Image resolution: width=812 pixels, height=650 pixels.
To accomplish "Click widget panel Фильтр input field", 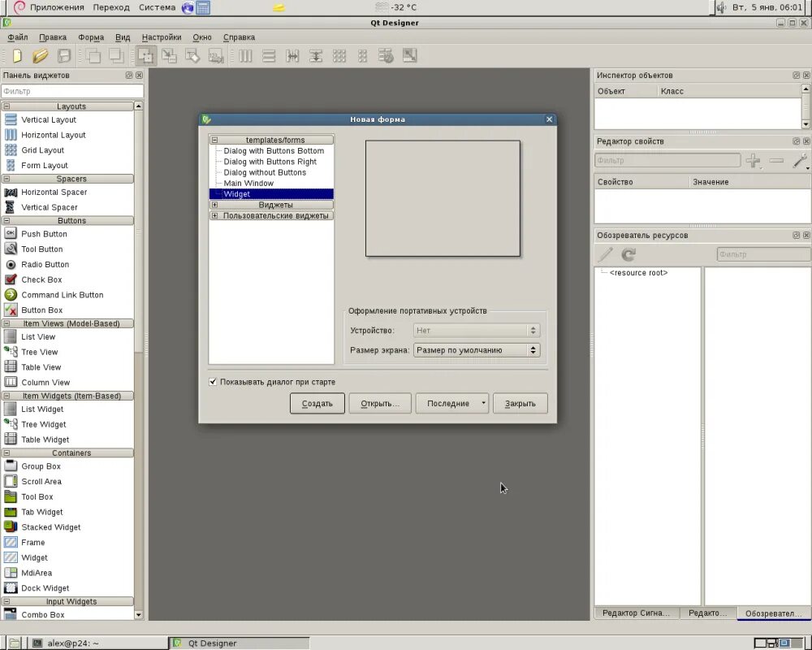I will [72, 91].
